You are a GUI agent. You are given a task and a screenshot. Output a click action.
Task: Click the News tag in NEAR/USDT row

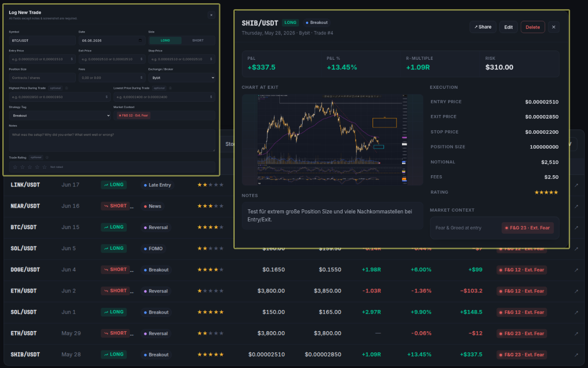coord(153,206)
